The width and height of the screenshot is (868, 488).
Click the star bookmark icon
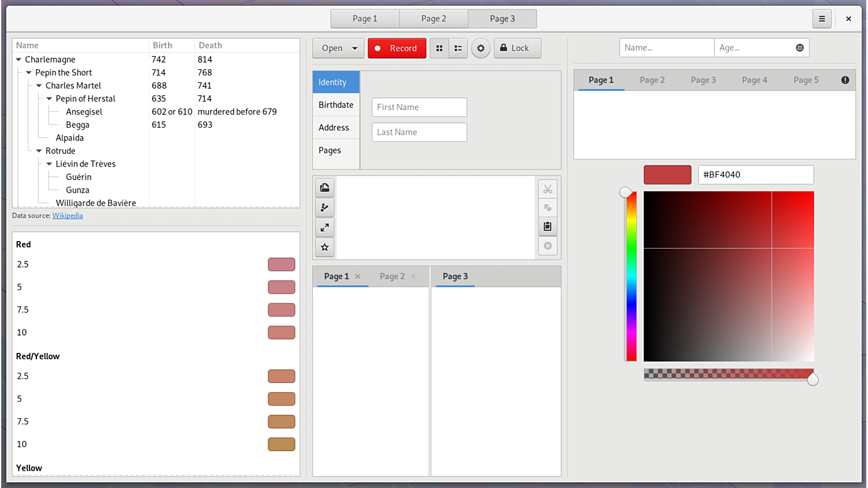325,247
